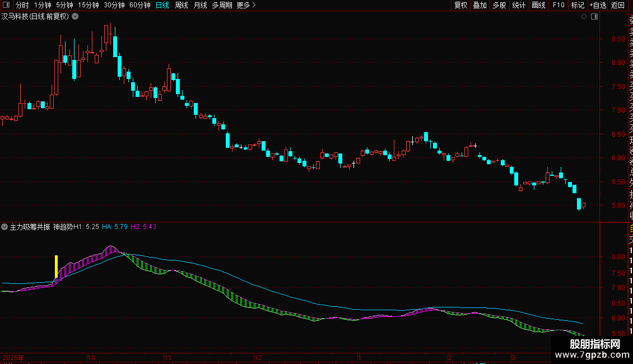Viewport: 633px width, 364px height.
Task: Open the 画线 drawing tools
Action: [538, 5]
